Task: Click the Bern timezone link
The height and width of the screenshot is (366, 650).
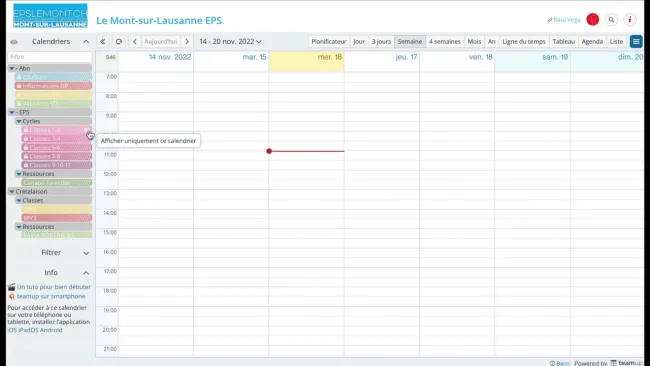Action: (562, 363)
